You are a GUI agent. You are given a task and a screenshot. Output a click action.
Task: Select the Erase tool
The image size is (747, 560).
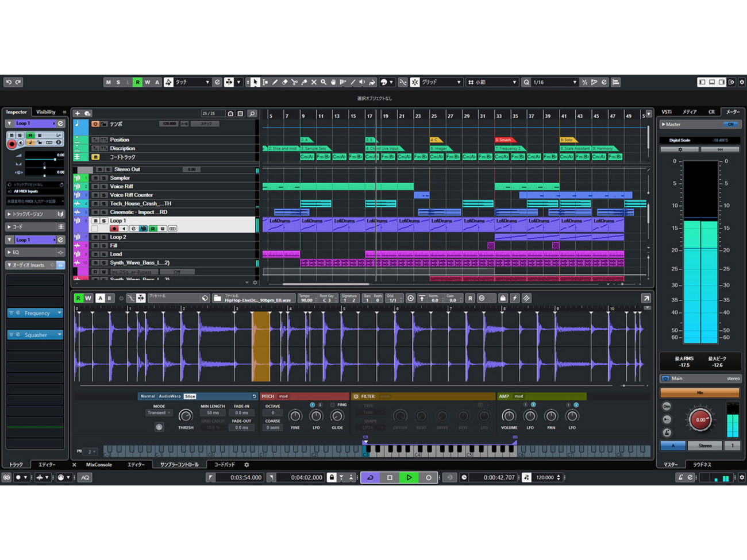point(284,82)
